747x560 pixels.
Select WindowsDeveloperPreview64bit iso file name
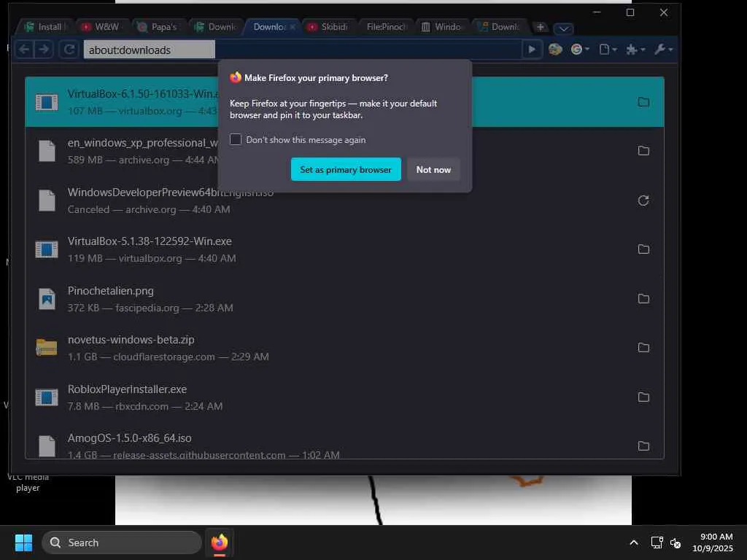(x=171, y=192)
